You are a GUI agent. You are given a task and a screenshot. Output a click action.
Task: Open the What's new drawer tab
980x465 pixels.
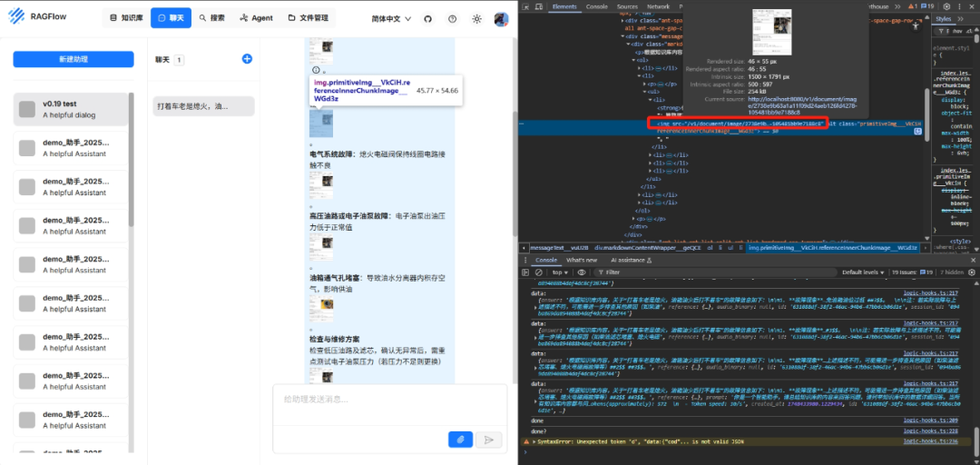(582, 260)
